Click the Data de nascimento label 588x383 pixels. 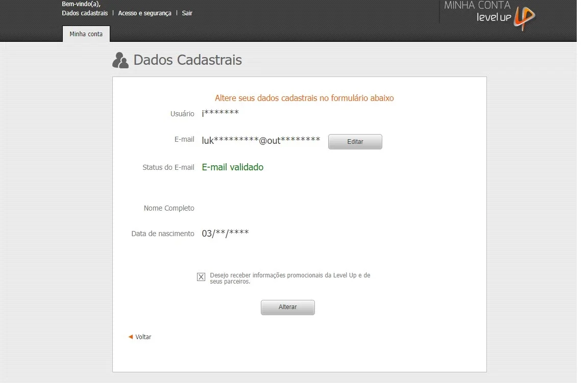163,234
